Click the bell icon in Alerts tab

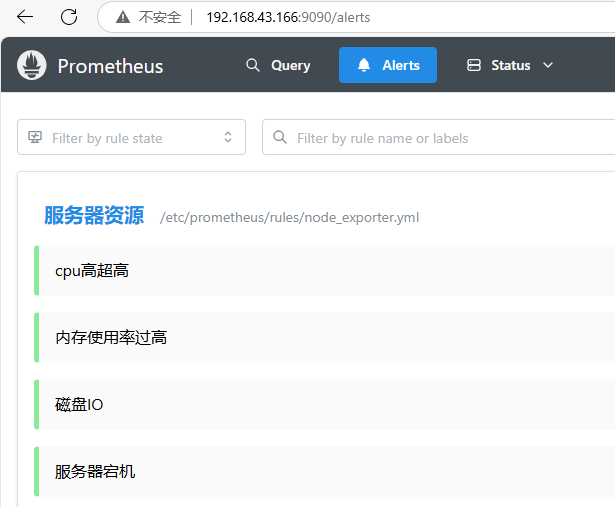(364, 65)
